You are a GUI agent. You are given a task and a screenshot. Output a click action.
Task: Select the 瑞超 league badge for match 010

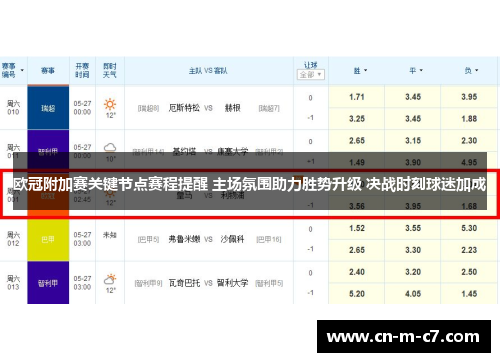tap(48, 108)
